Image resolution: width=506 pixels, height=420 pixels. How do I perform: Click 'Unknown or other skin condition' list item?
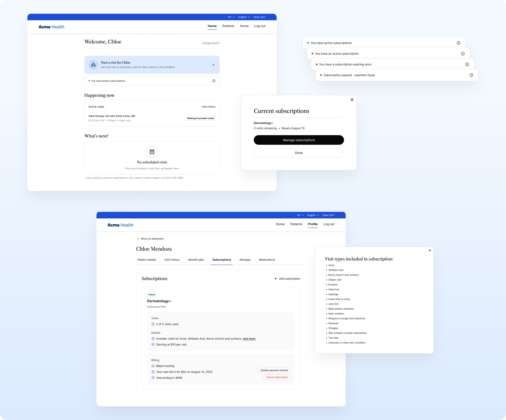(347, 343)
